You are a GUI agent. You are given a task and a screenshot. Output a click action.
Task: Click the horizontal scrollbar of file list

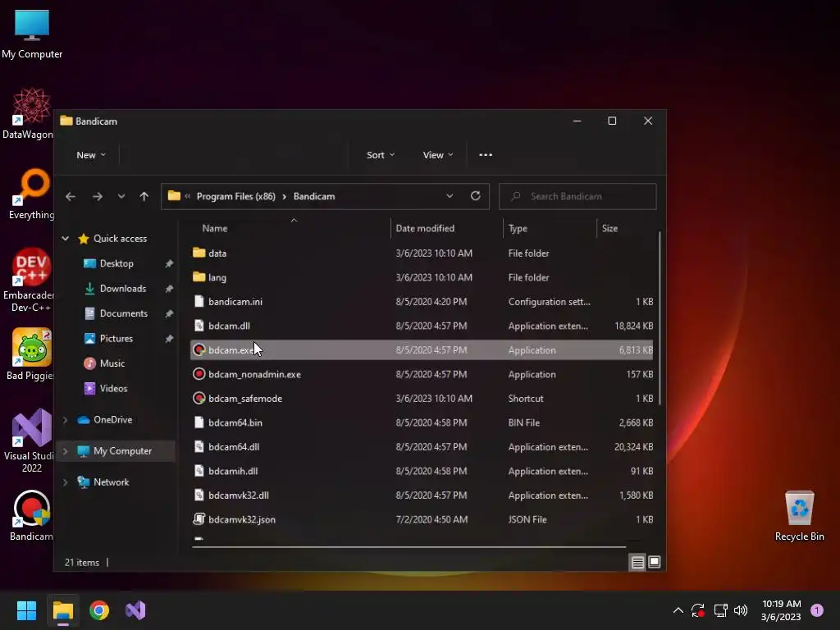pos(409,547)
